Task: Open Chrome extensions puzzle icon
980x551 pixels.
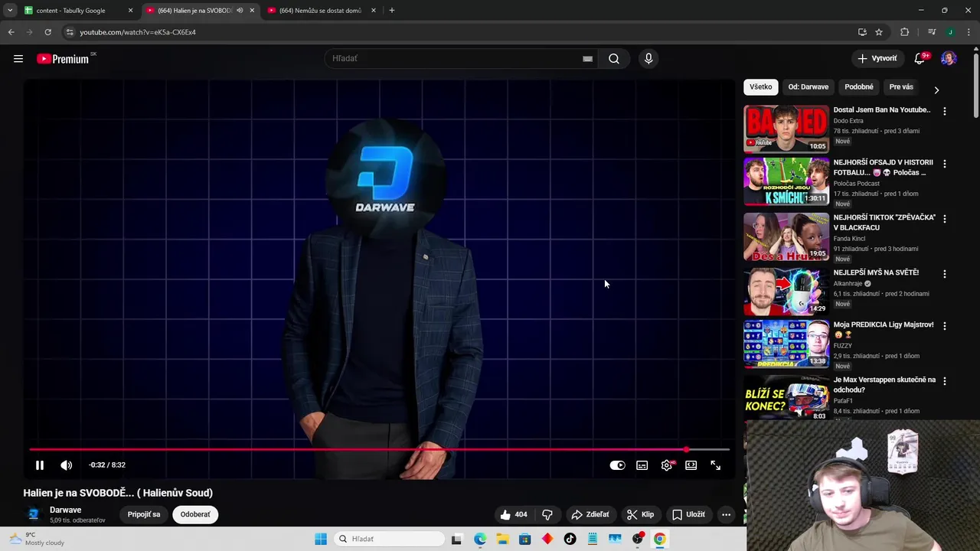Action: (x=904, y=32)
